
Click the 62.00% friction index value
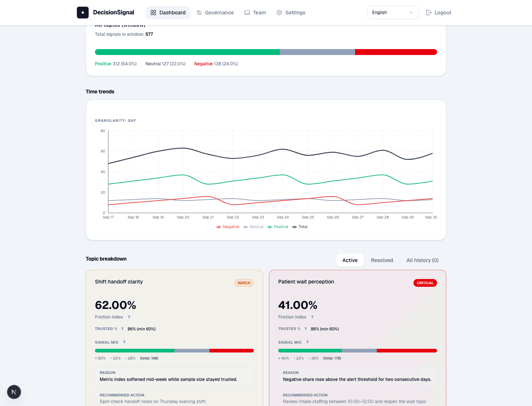(116, 305)
